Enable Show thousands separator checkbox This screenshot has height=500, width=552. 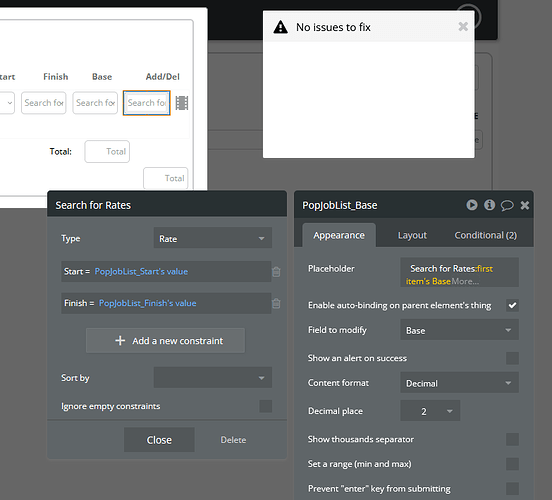pos(512,439)
